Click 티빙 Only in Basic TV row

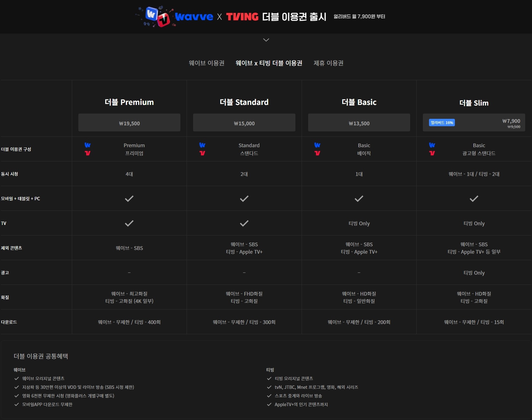pos(359,223)
